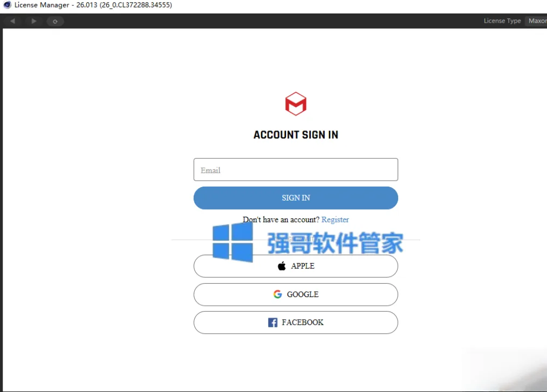
Task: Click the red Maxon logo
Action: (x=296, y=104)
